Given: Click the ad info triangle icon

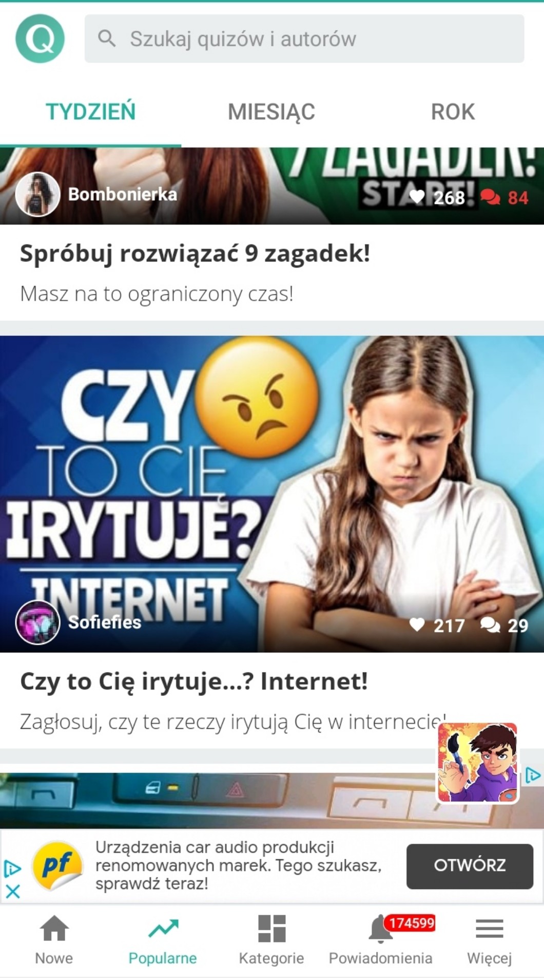Looking at the screenshot, I should click(12, 869).
